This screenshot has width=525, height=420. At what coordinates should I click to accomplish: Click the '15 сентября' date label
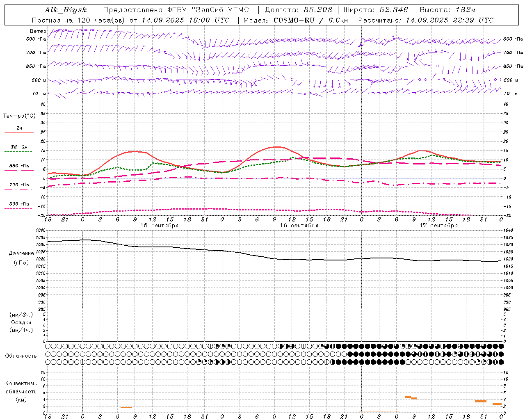pos(160,226)
